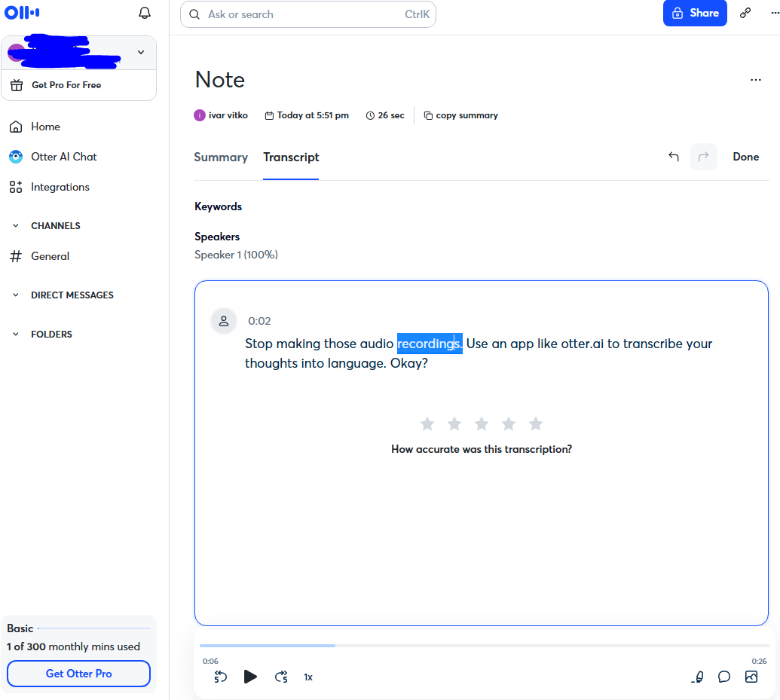Rate transcription one star
Viewport: 780px width, 700px height.
(427, 424)
